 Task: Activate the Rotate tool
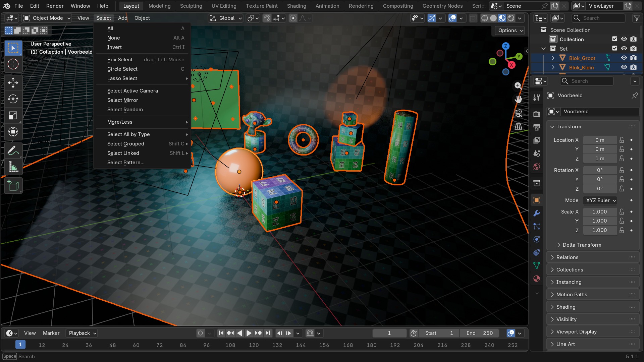click(x=13, y=99)
